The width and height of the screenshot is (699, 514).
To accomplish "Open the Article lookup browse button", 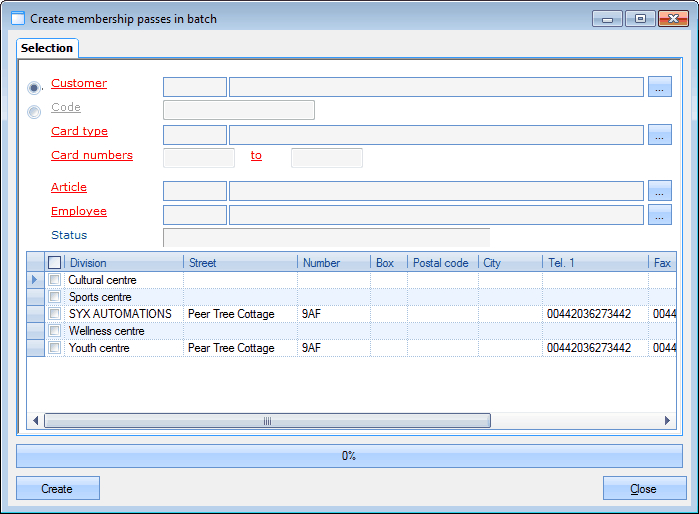I will tap(659, 191).
